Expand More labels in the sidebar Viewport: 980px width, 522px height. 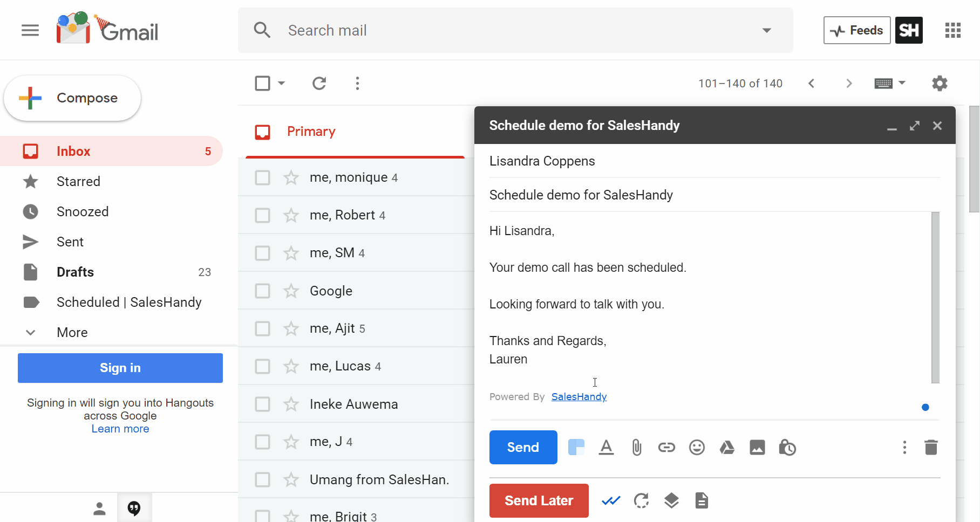click(72, 332)
